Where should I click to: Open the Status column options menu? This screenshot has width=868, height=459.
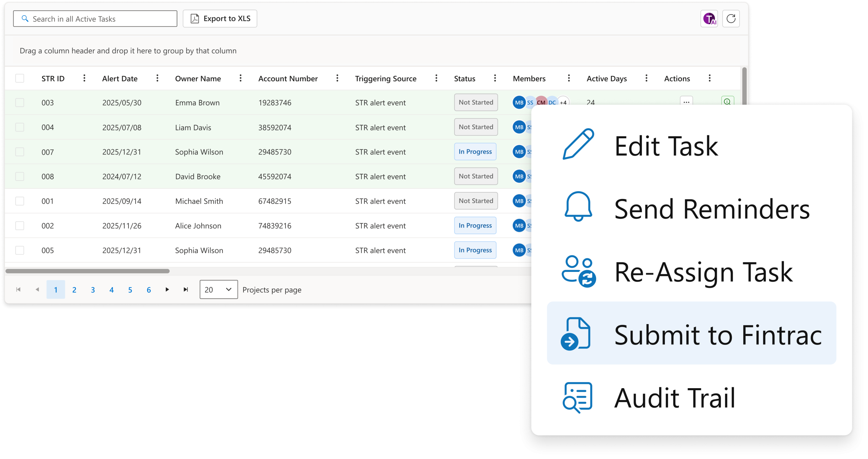click(495, 78)
